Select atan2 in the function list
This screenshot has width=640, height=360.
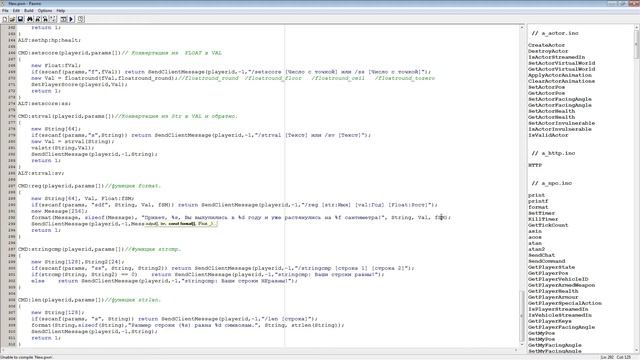(536, 249)
